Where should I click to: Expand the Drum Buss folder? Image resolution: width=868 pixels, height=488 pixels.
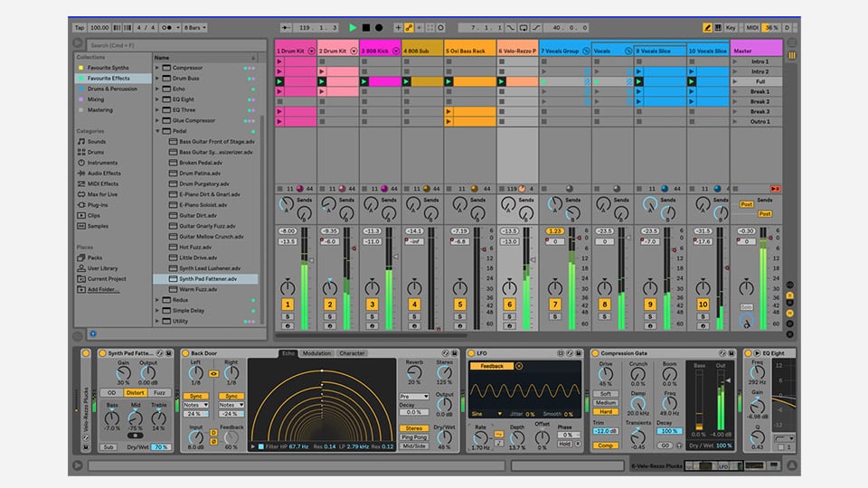(157, 79)
